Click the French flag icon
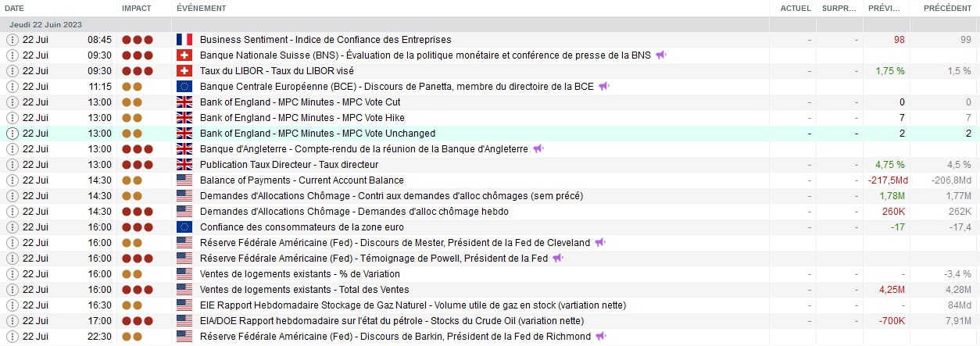Viewport: 980px width, 346px height. click(x=184, y=40)
